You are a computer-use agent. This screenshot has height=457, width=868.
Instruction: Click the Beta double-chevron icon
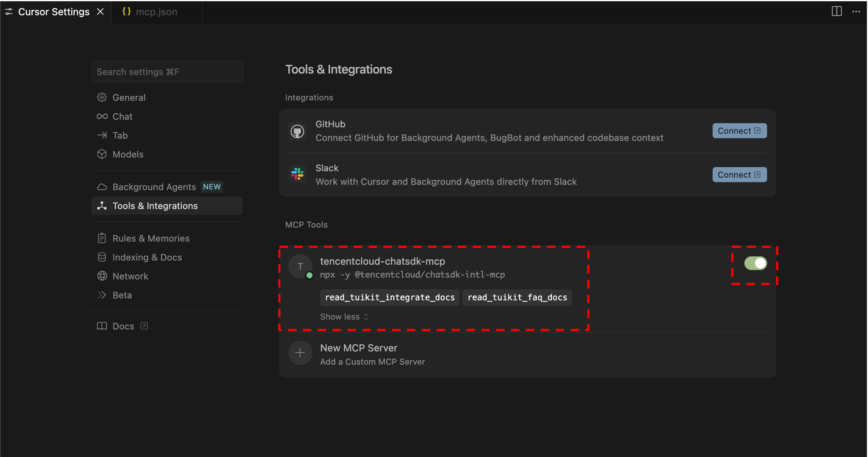(102, 295)
